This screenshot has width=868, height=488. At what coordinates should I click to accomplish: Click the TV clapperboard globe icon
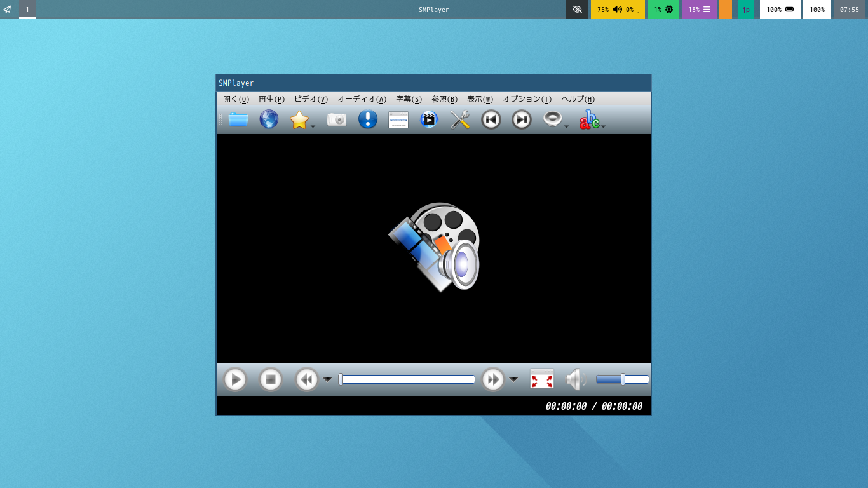click(429, 119)
